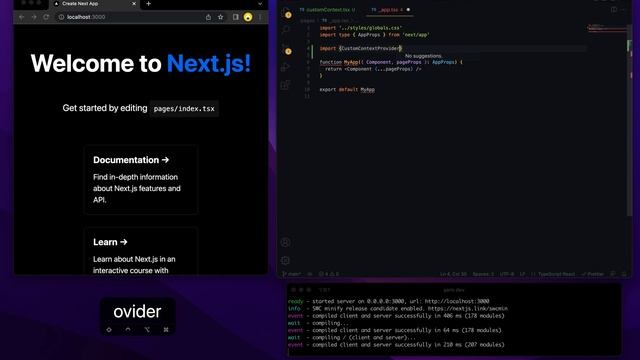Image resolution: width=640 pixels, height=360 pixels.
Task: Click the errors and warnings count in the status bar
Action: click(329, 274)
